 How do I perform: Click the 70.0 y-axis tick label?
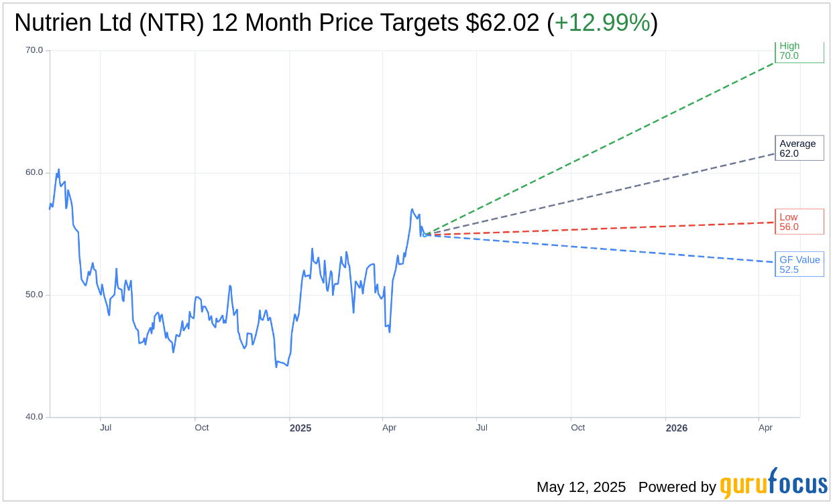coord(34,50)
